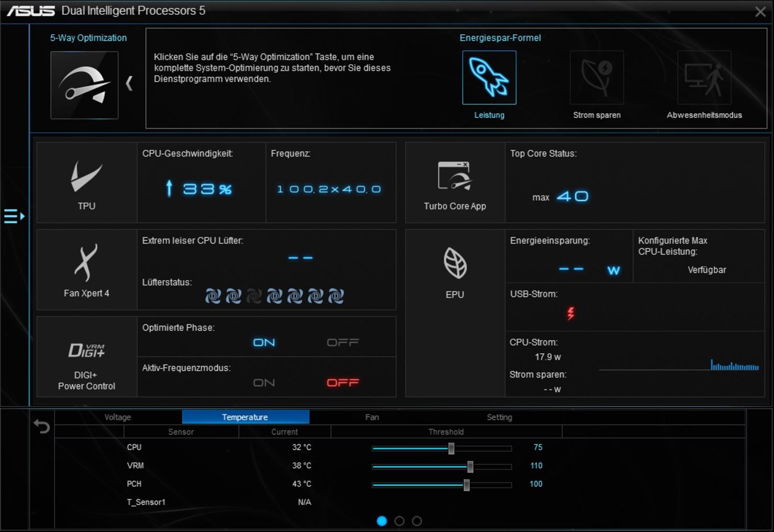Open the Fan Xpert 4 module
This screenshot has height=532, width=774.
87,270
